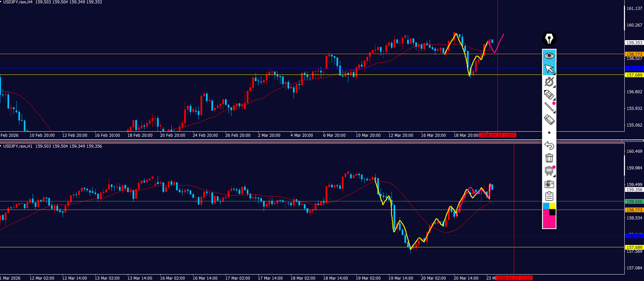
Task: Choose the highlighter marker tool
Action: click(x=549, y=94)
